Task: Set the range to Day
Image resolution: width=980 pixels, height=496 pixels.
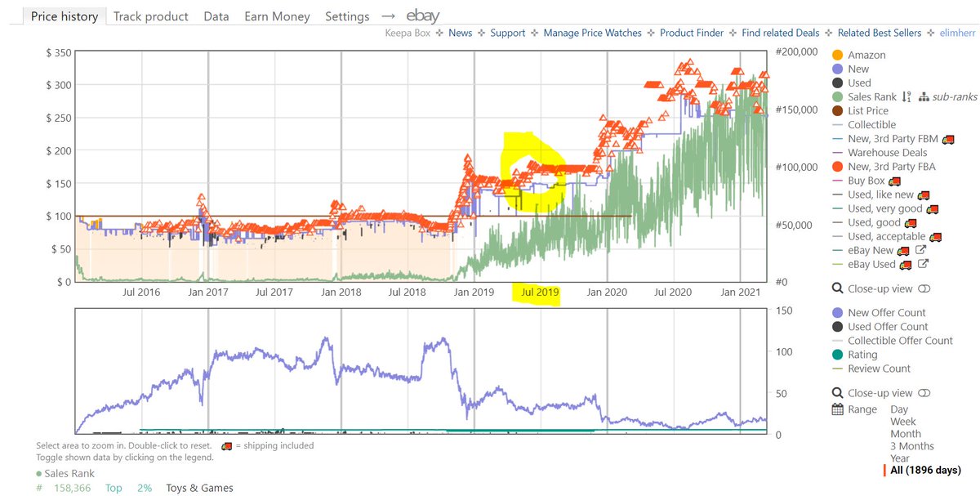Action: click(x=899, y=409)
